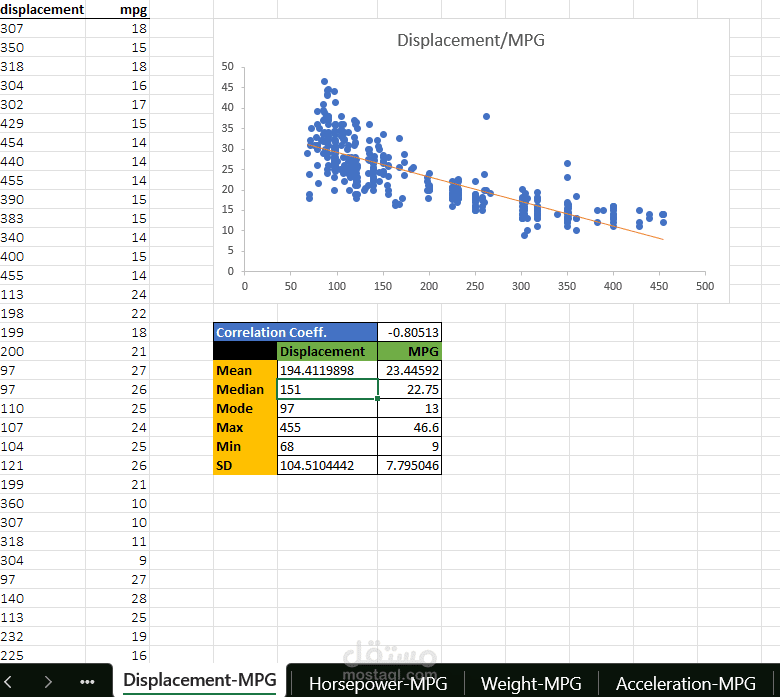Go to previous sheet with left arrow
This screenshot has width=780, height=697.
click(x=8, y=682)
